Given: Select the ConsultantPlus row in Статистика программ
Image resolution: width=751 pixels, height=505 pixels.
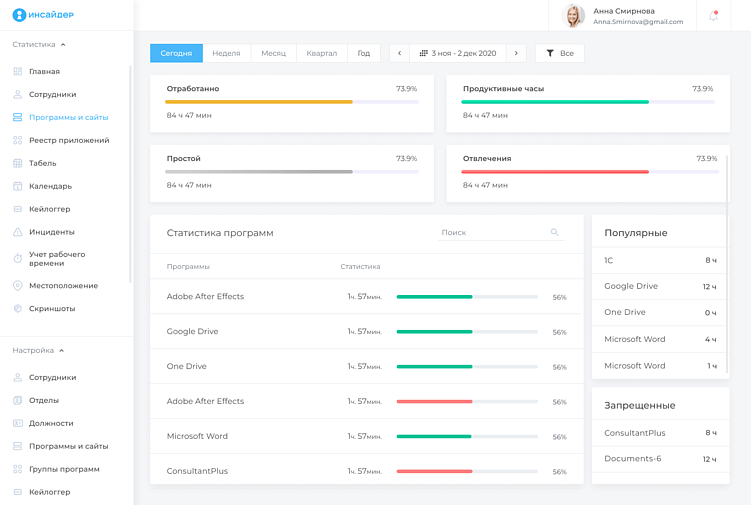Looking at the screenshot, I should coord(366,471).
